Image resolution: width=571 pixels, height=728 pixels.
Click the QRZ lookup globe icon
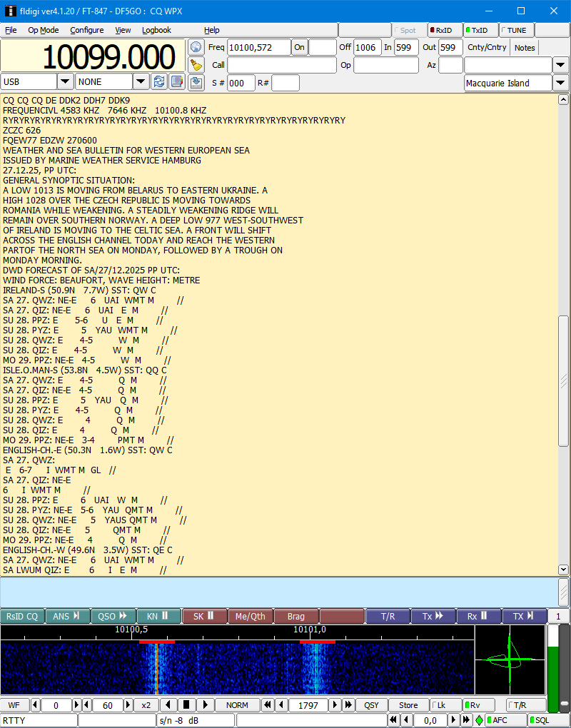(x=196, y=47)
